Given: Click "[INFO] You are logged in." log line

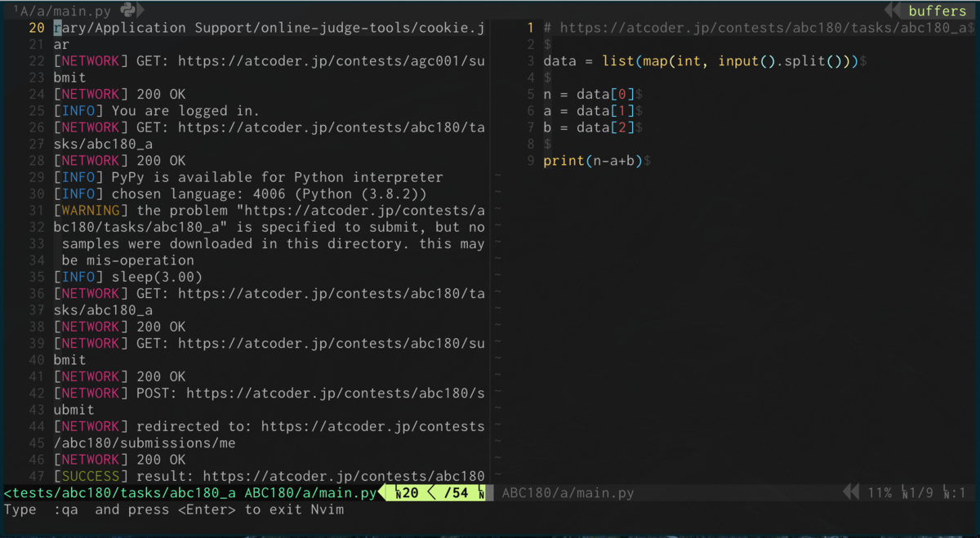Looking at the screenshot, I should [157, 111].
